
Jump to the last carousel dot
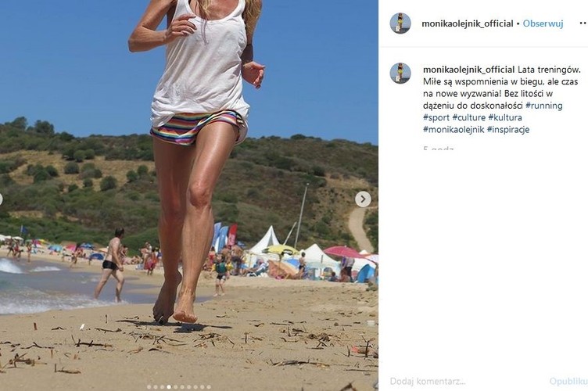209,387
